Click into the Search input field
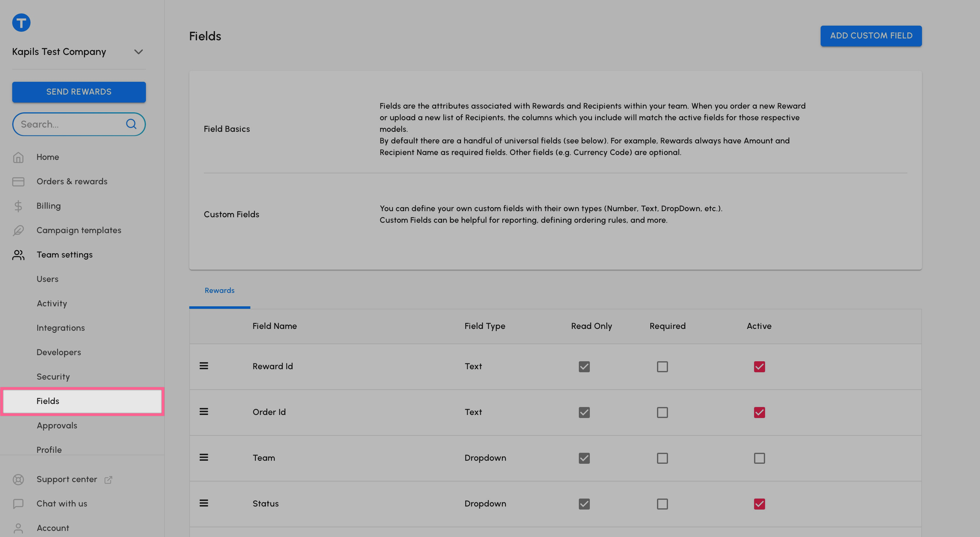This screenshot has height=537, width=980. click(x=68, y=124)
